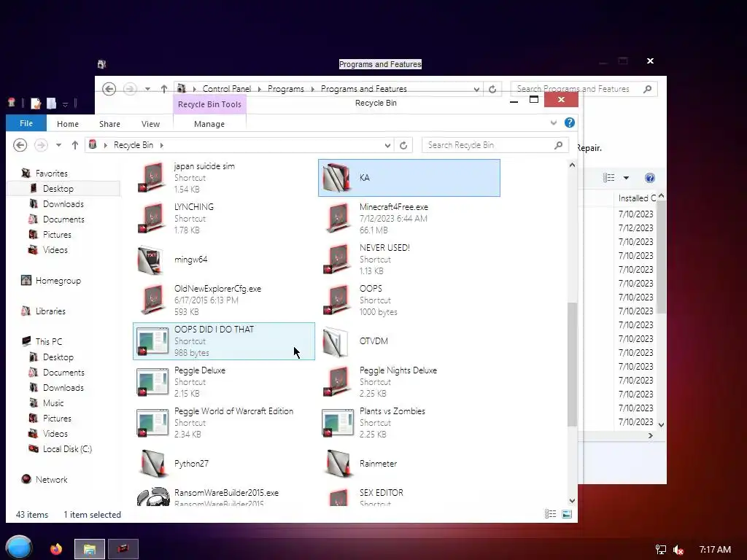Switch to the Share ribbon tab
The height and width of the screenshot is (560, 747).
pyautogui.click(x=109, y=124)
